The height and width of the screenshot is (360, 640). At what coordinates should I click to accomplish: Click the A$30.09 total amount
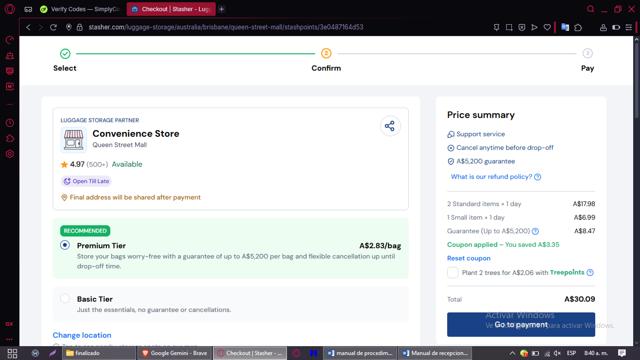coord(580,299)
